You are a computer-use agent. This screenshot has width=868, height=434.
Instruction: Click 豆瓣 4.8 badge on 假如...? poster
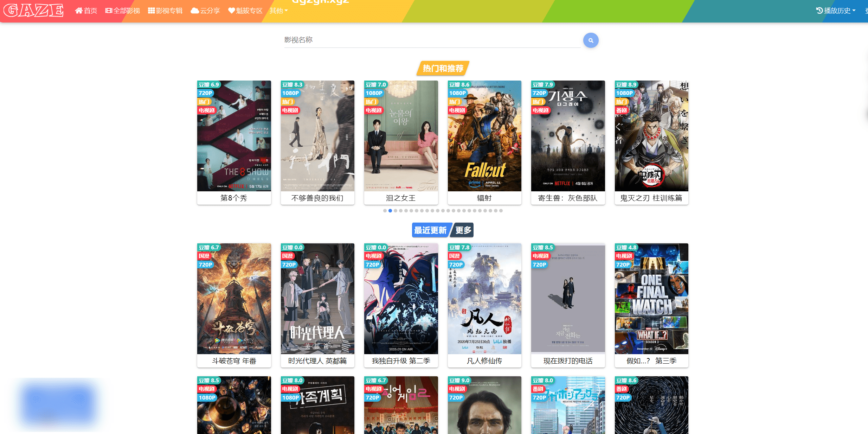[x=626, y=247]
